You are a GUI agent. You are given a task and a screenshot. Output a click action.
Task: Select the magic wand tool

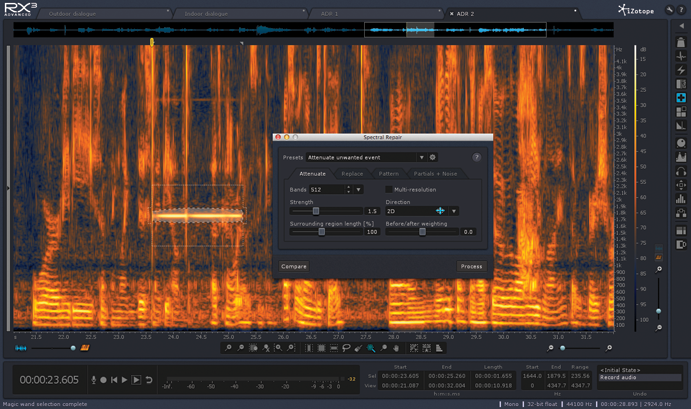coord(370,348)
